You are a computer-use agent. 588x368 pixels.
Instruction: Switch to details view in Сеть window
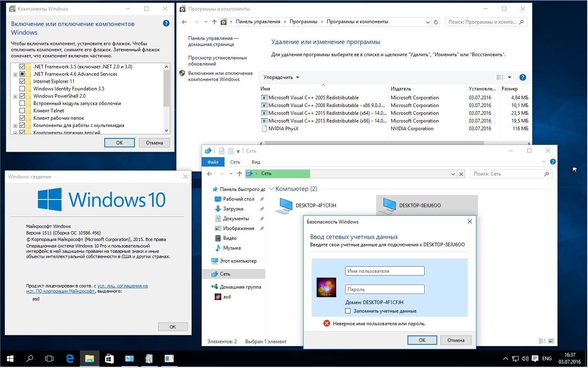[x=542, y=341]
